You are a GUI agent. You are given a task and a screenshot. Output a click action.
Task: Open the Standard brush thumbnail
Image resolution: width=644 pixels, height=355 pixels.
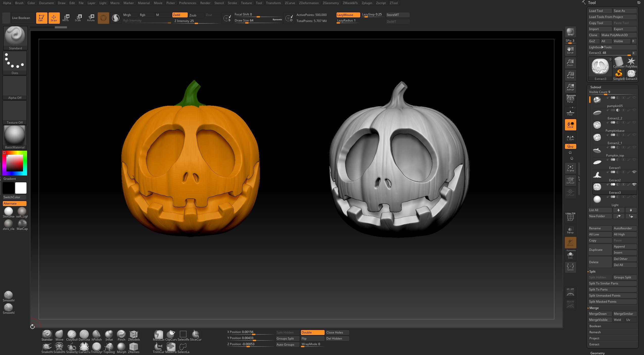(15, 38)
